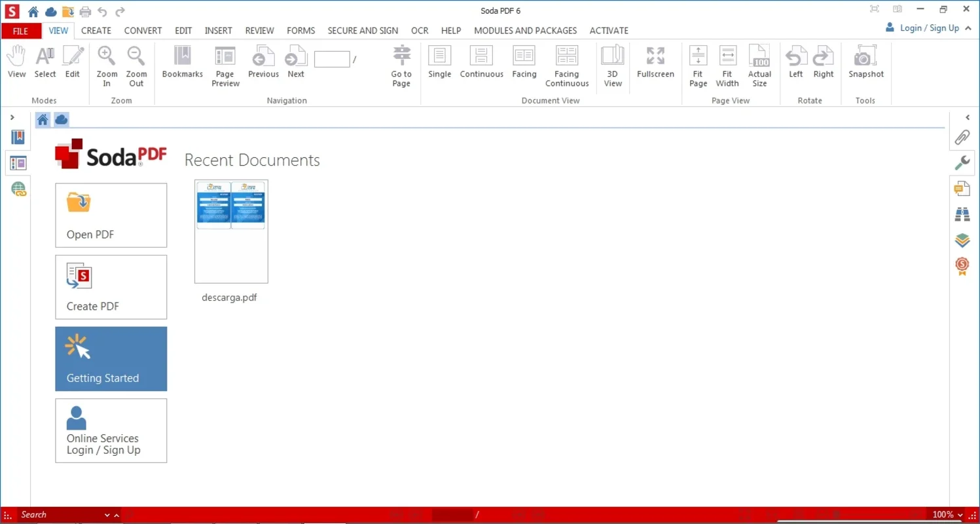Click the Create PDF tile
Image resolution: width=980 pixels, height=524 pixels.
[x=111, y=288]
